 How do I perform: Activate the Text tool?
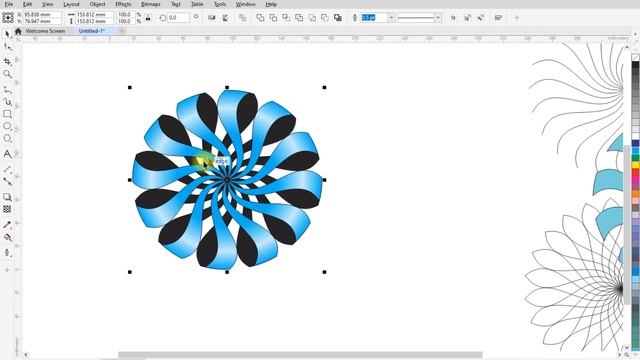tap(7, 154)
